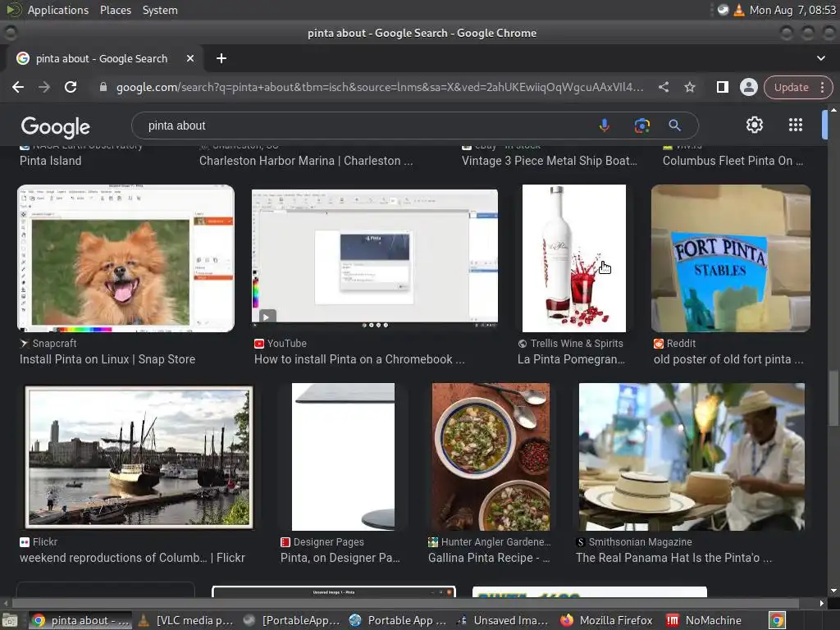Open the System menu

pyautogui.click(x=160, y=10)
